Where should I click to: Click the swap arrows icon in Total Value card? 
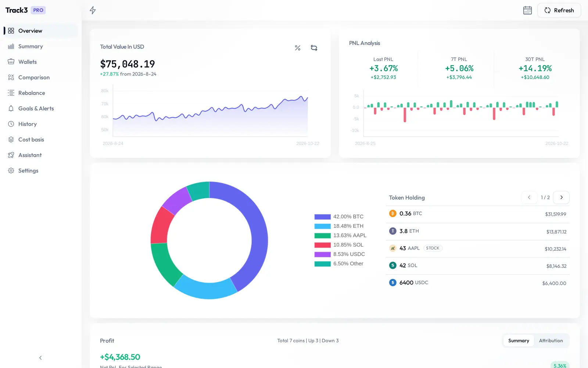click(314, 48)
